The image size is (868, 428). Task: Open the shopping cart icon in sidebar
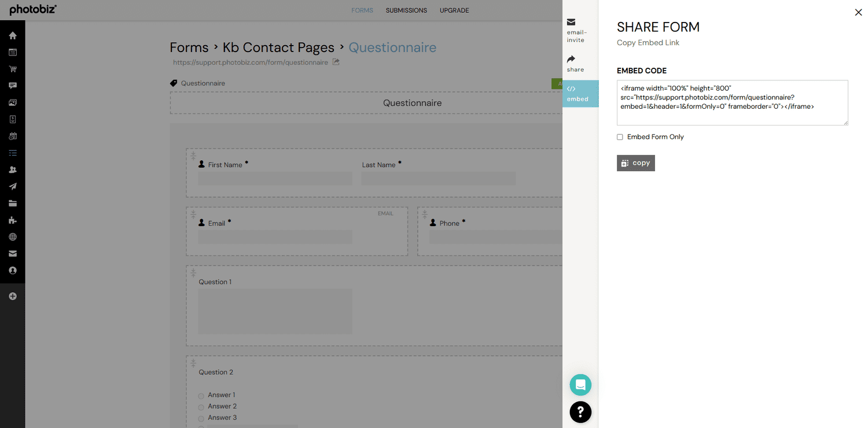click(13, 69)
